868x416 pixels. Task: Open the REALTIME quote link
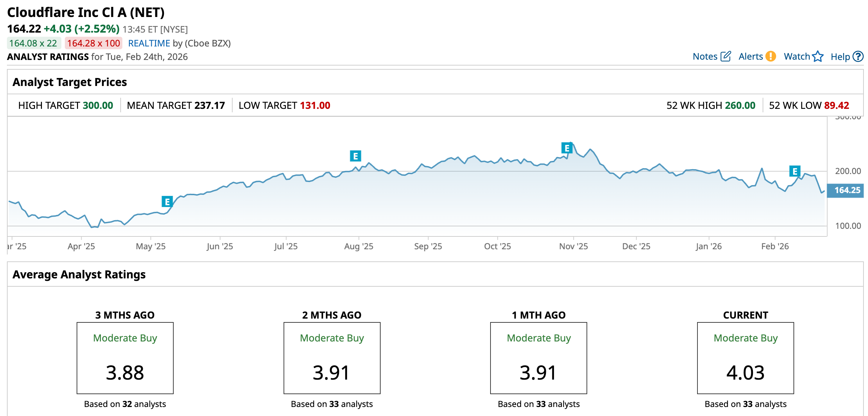point(149,43)
